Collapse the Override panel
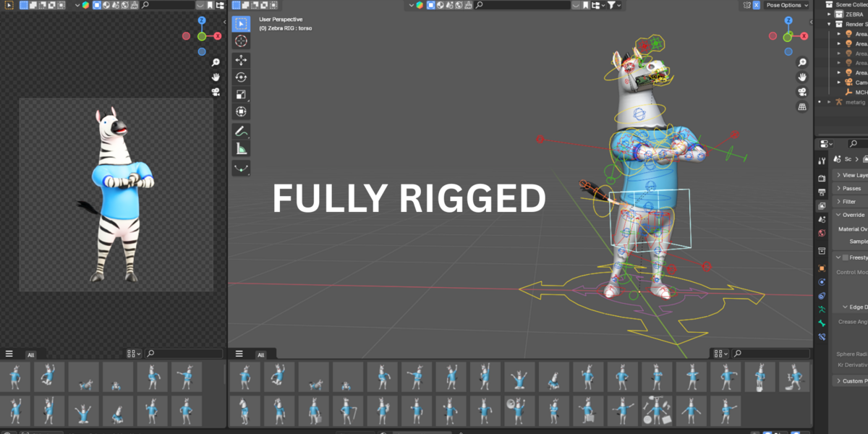This screenshot has width=868, height=434. 850,215
